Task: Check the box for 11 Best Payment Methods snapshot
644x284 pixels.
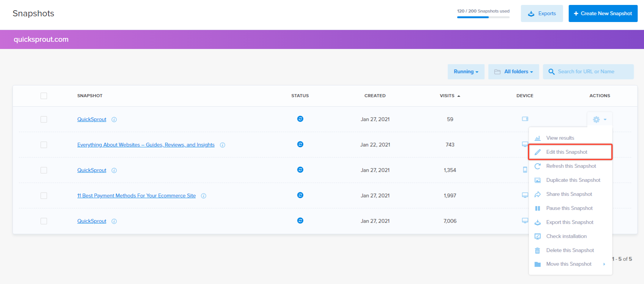Action: (x=44, y=196)
